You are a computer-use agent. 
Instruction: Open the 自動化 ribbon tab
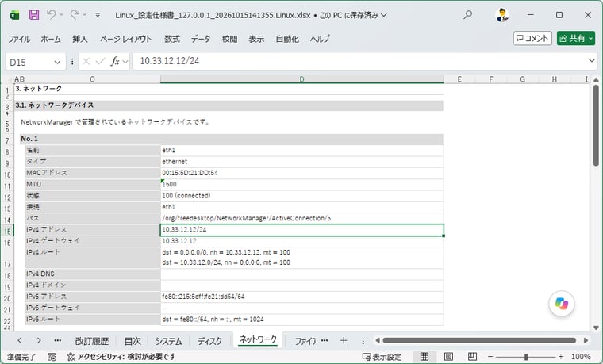pos(287,39)
